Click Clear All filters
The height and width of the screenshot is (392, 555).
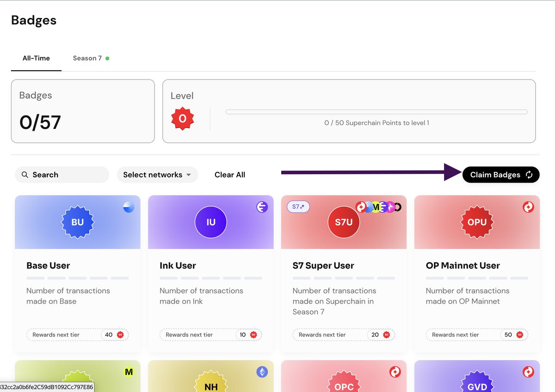pos(230,175)
